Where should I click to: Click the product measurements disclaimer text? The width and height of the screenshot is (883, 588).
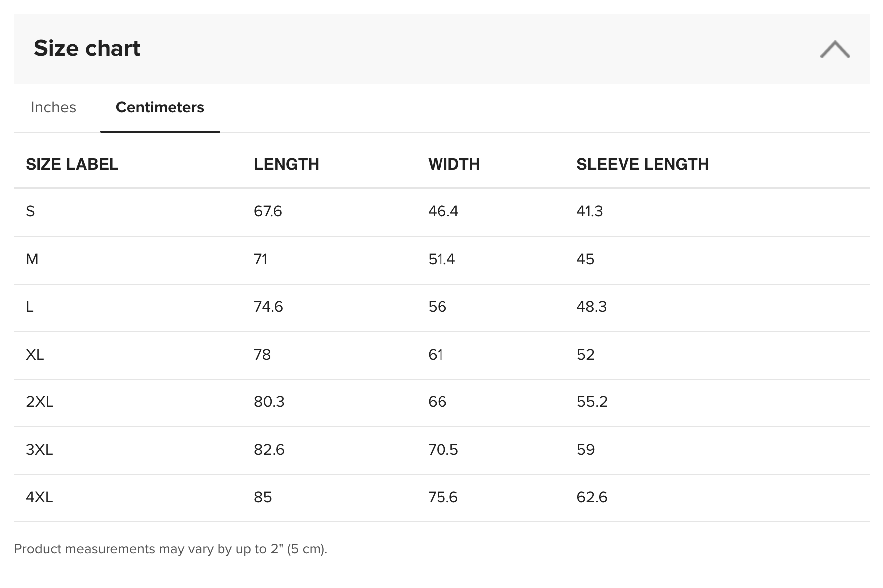170,549
